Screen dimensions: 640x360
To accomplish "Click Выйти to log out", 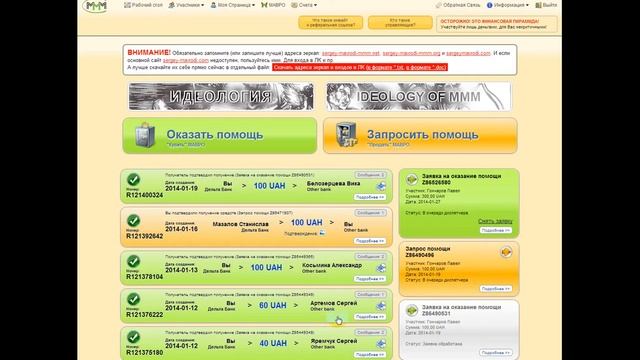I will 546,5.
